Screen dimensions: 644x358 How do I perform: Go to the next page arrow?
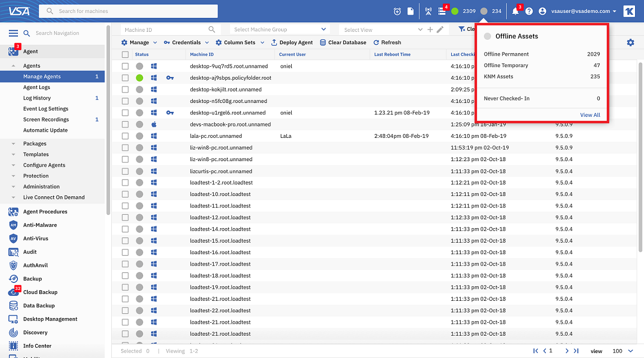coord(567,351)
